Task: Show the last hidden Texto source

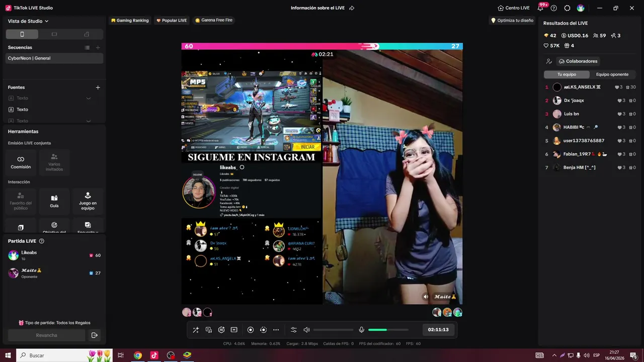Action: (x=89, y=121)
